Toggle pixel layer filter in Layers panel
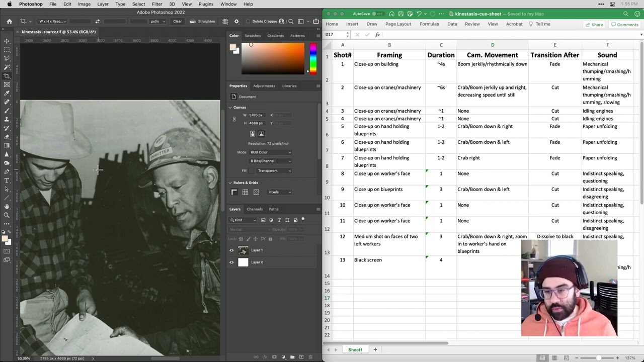Image resolution: width=644 pixels, height=362 pixels. click(263, 220)
